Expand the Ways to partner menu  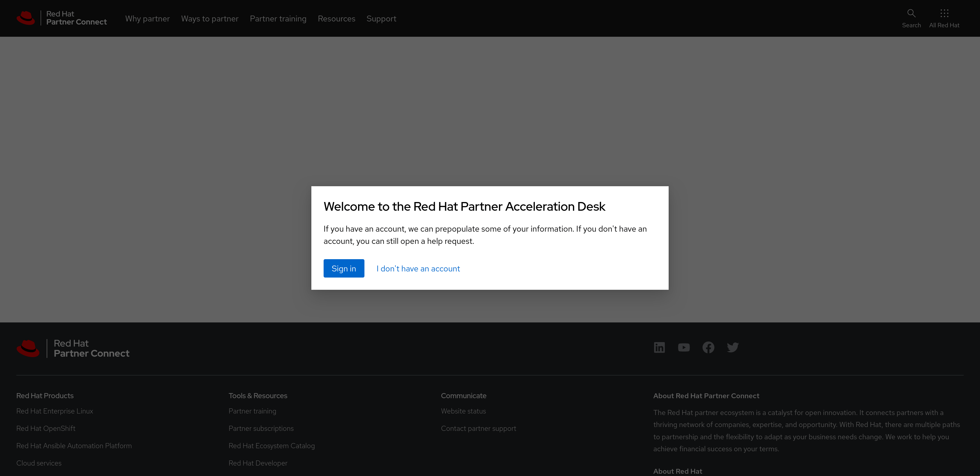[210, 19]
